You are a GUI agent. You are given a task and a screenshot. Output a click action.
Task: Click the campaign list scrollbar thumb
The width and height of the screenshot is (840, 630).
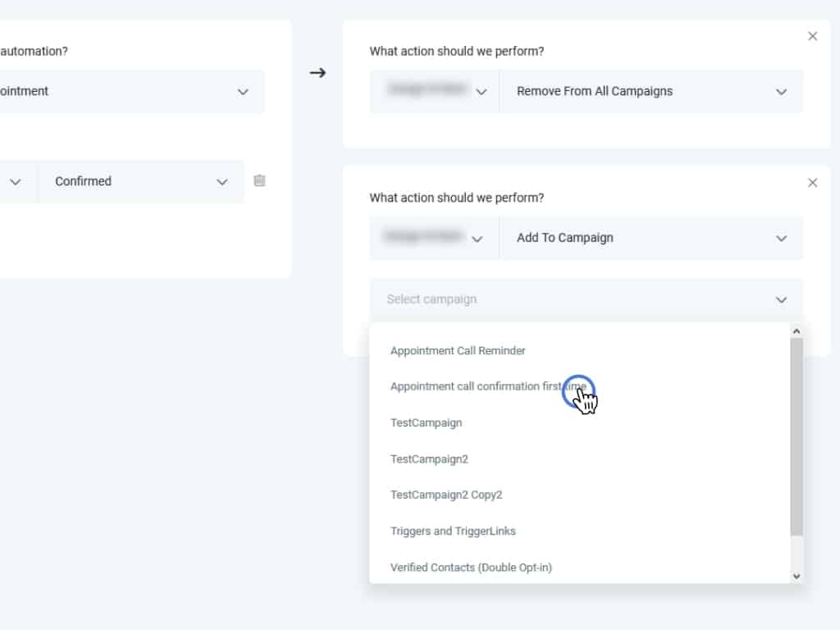pyautogui.click(x=796, y=435)
